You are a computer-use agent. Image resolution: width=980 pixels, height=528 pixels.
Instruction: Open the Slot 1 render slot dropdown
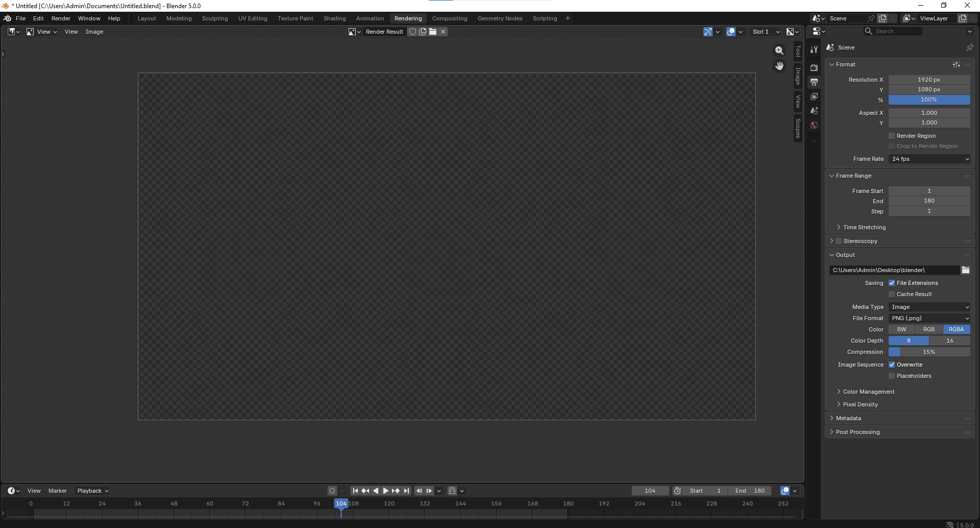pos(766,32)
